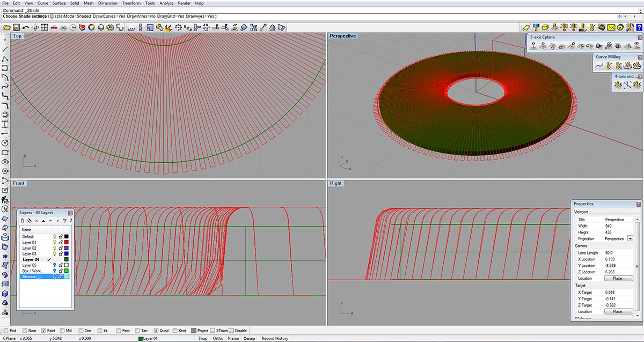Enable the End object snap checkbox
The width and height of the screenshot is (644, 342).
coord(5,331)
